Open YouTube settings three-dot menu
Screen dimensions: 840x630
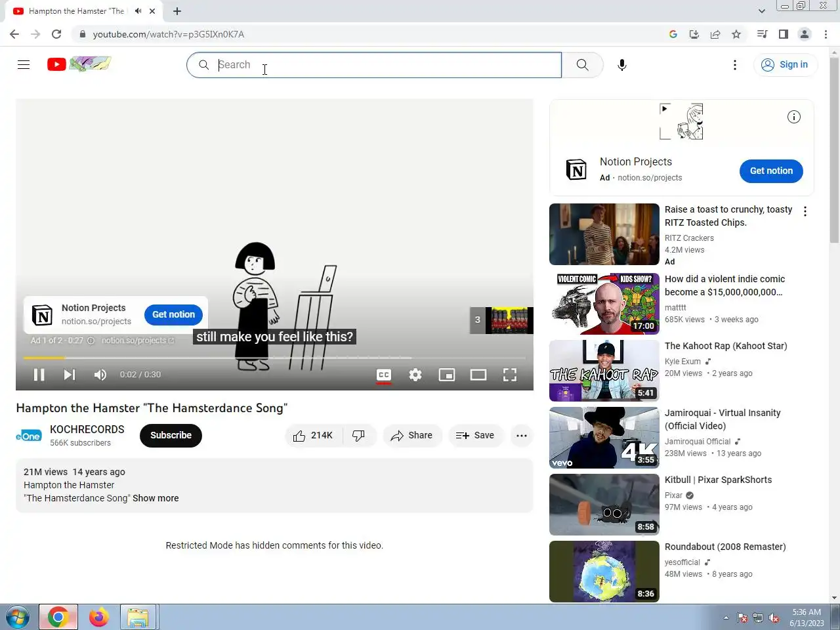pos(735,64)
